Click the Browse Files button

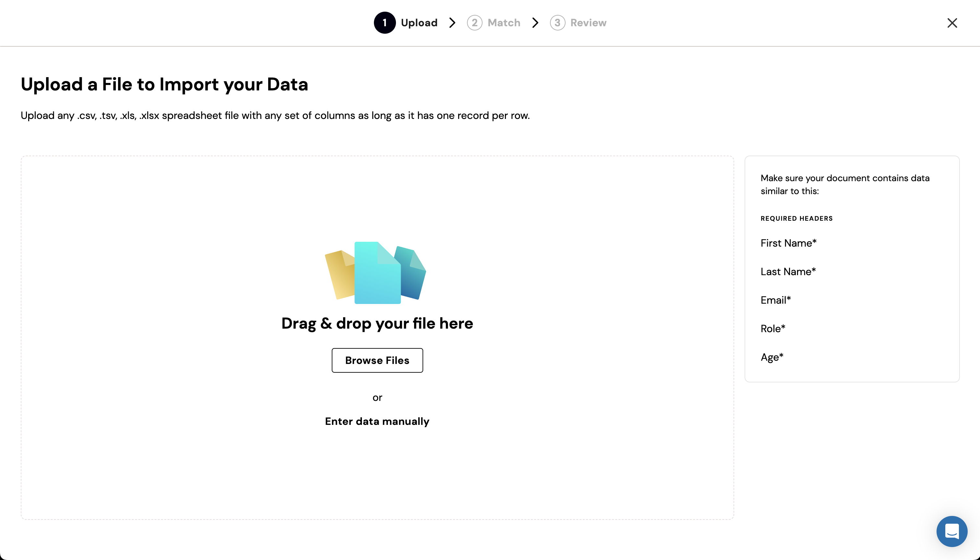click(x=377, y=360)
